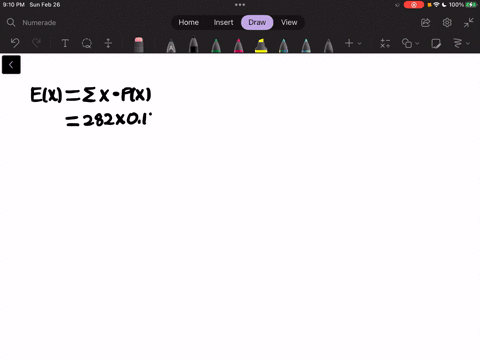Click the sticky note icon
Image resolution: width=480 pixels, height=360 pixels.
[436, 43]
